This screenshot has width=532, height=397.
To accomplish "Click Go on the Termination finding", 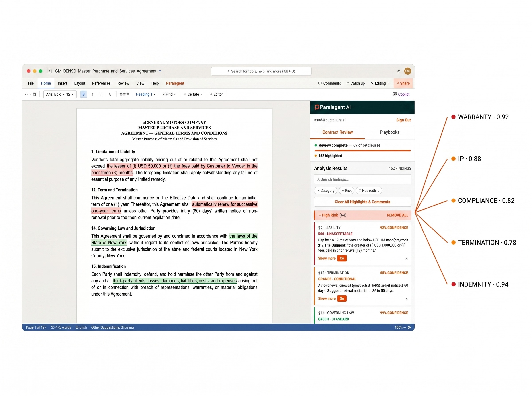I will click(x=342, y=298).
